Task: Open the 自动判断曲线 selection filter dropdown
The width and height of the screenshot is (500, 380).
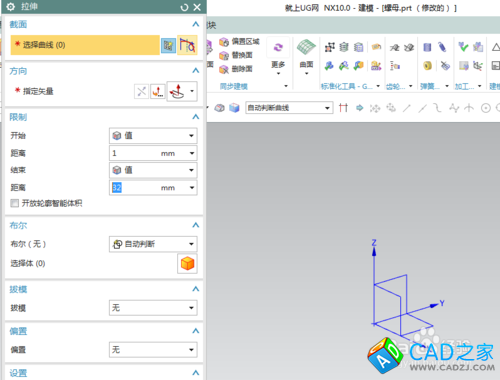Action: click(x=289, y=108)
